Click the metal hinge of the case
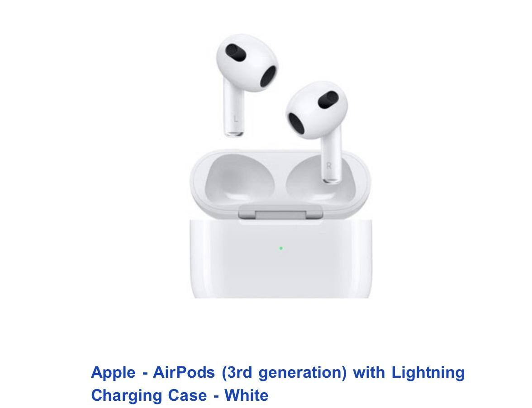 (280, 212)
